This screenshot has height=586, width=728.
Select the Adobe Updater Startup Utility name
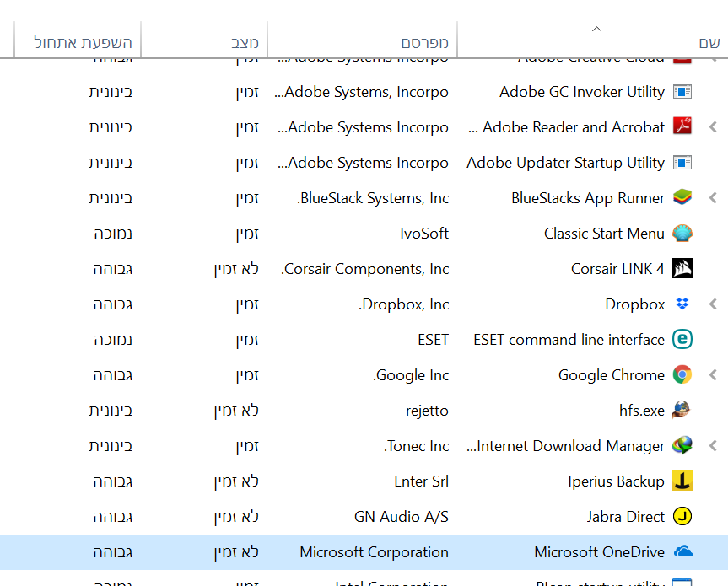pos(565,163)
